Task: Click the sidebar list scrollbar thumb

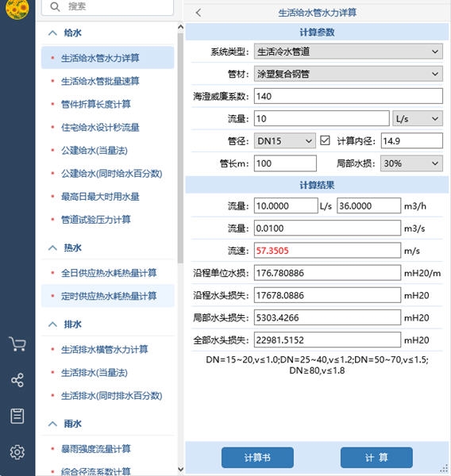Action: coord(180,148)
